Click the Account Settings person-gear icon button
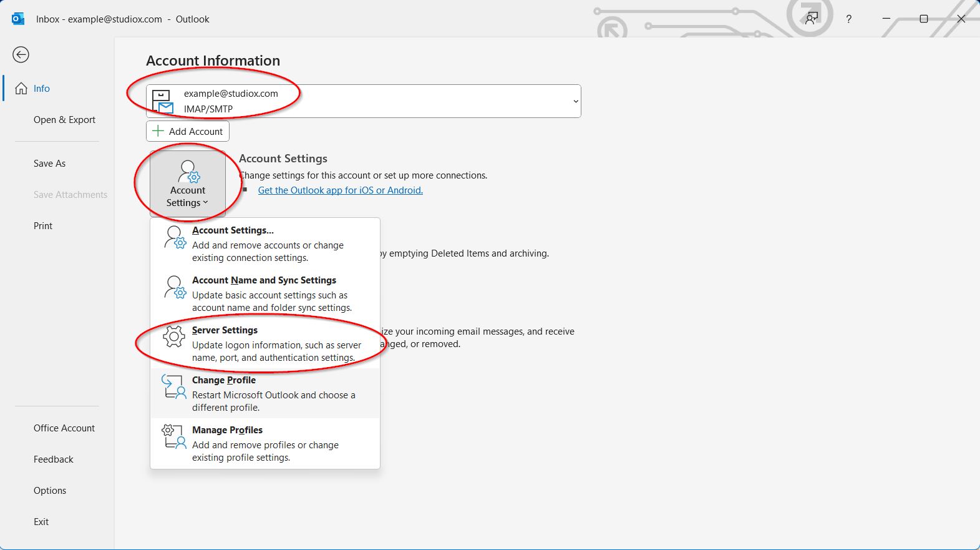 click(x=188, y=184)
